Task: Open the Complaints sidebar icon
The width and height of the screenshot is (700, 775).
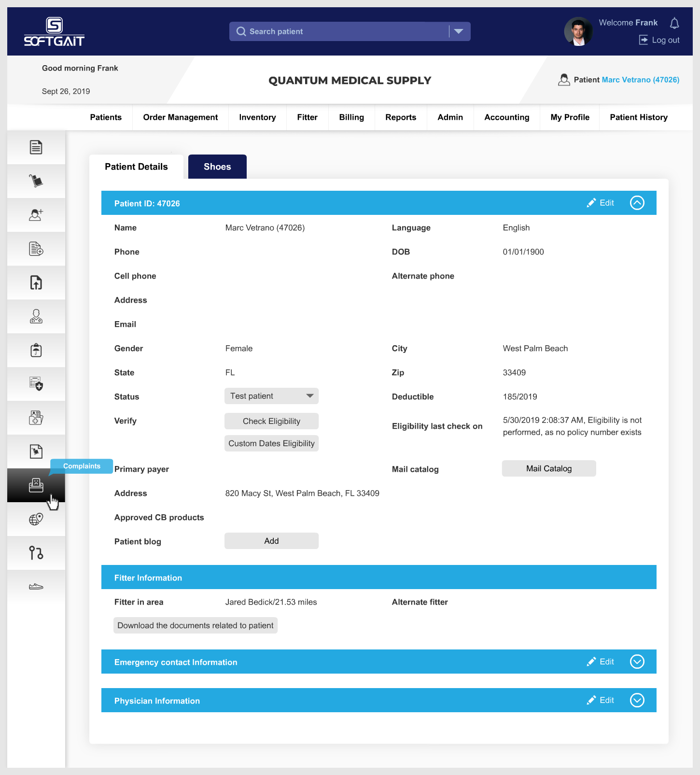Action: point(36,485)
